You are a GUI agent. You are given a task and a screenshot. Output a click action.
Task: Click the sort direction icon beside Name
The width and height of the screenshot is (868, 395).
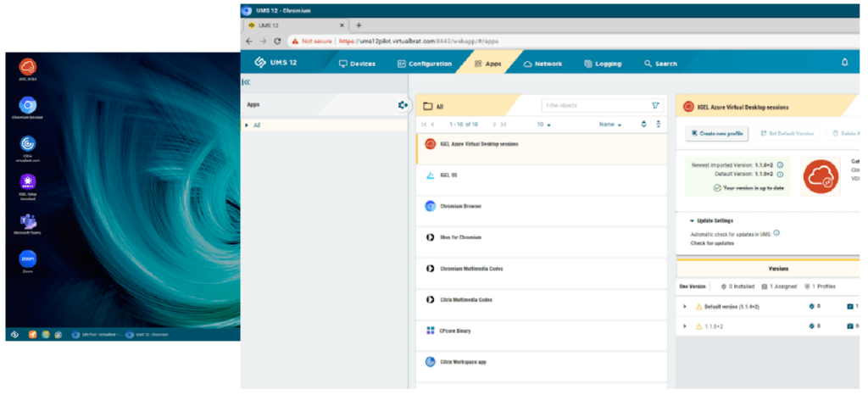(644, 124)
